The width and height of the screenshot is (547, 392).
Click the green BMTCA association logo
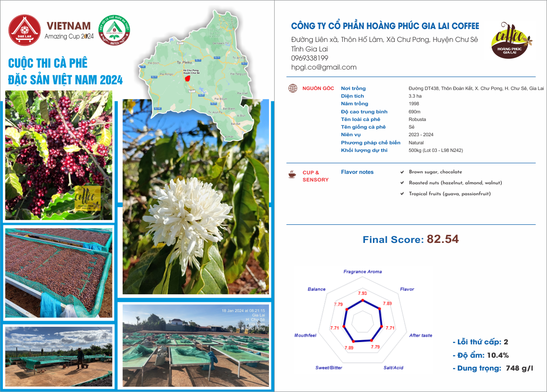tap(114, 30)
